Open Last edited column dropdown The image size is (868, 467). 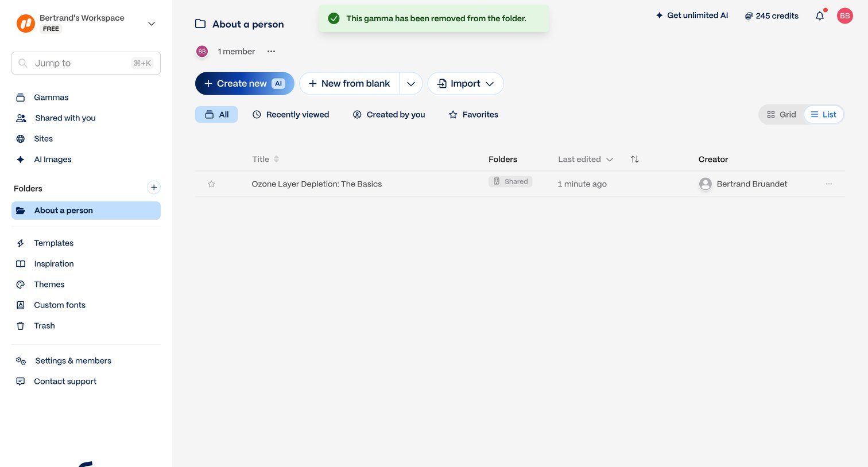point(586,159)
